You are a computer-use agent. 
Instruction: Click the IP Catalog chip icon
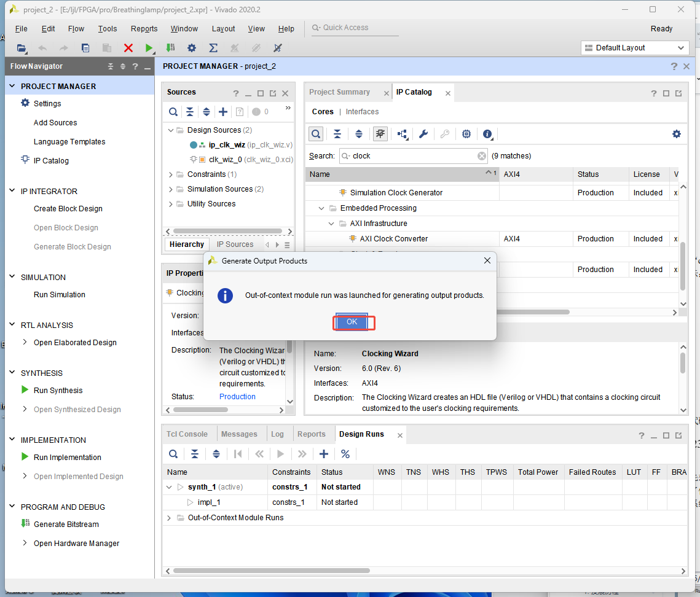(x=466, y=134)
